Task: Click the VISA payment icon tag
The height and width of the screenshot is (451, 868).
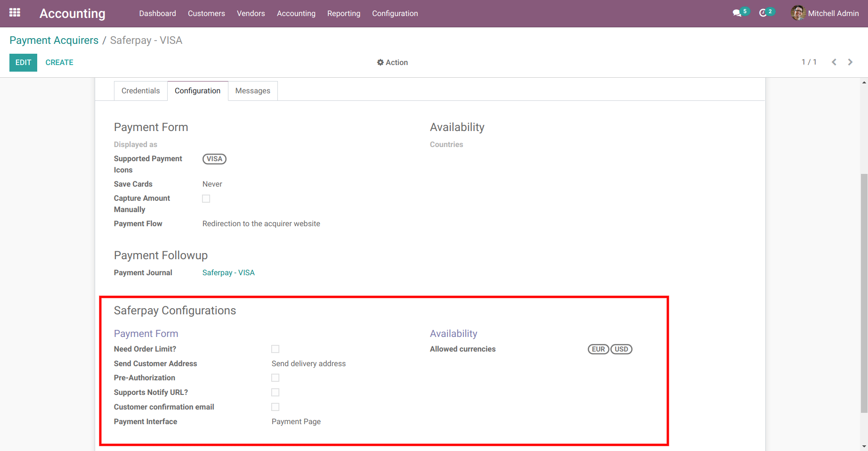Action: click(214, 159)
